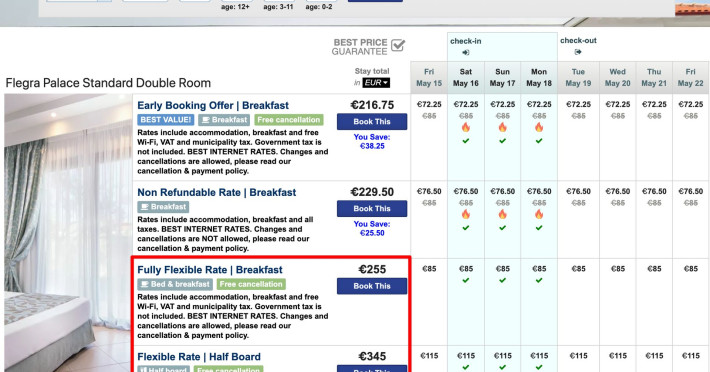This screenshot has width=710, height=372.
Task: Select the Tue May 19 date column header
Action: 578,77
